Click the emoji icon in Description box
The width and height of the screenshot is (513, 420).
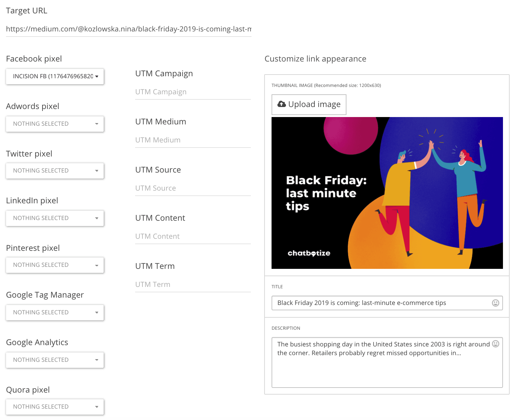pos(495,344)
